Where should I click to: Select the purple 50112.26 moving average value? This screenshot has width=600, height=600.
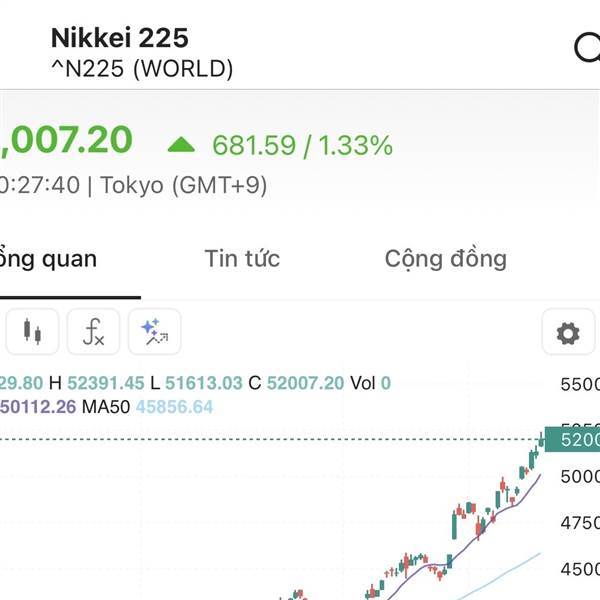point(38,407)
